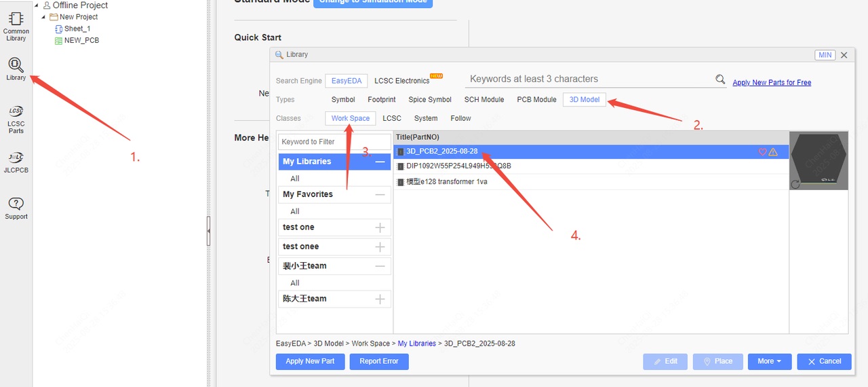
Task: Click the warning triangle icon on selected part
Action: click(x=773, y=152)
